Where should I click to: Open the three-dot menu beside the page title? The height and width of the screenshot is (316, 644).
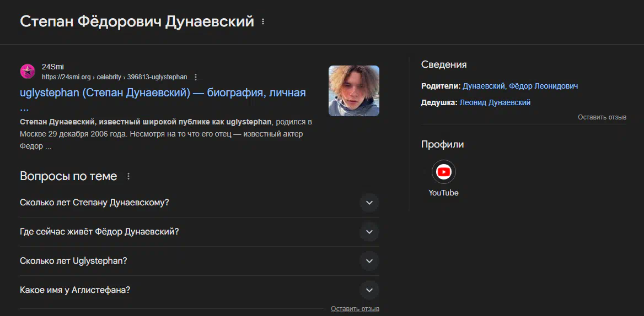point(263,21)
